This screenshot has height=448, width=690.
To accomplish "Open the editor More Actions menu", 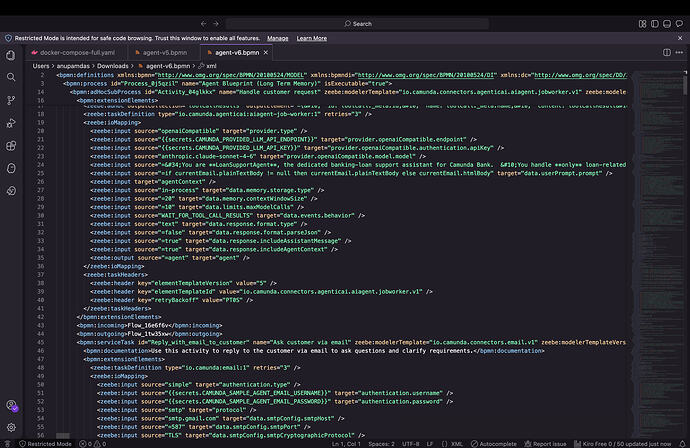I will pyautogui.click(x=679, y=52).
